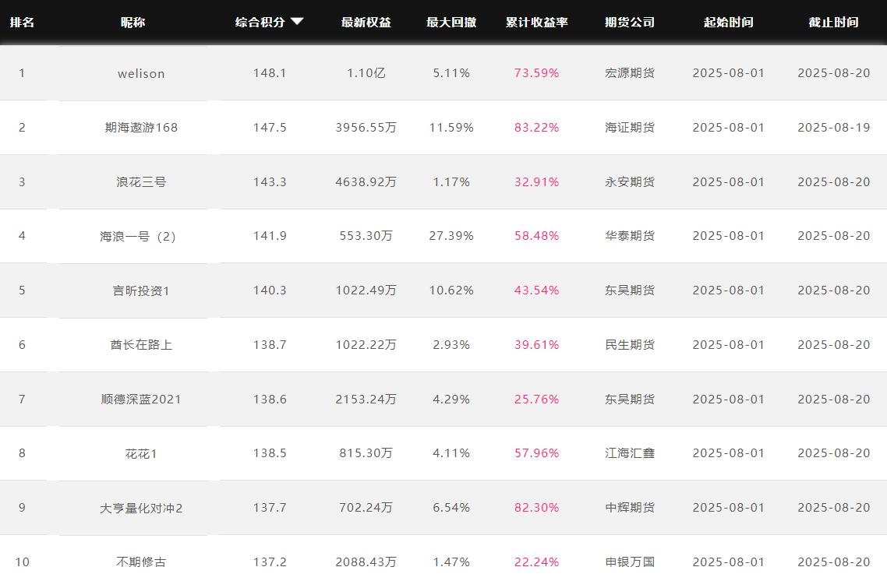Viewport: 887px width, 588px height.
Task: Click the 海证期货 company cell
Action: click(x=630, y=127)
